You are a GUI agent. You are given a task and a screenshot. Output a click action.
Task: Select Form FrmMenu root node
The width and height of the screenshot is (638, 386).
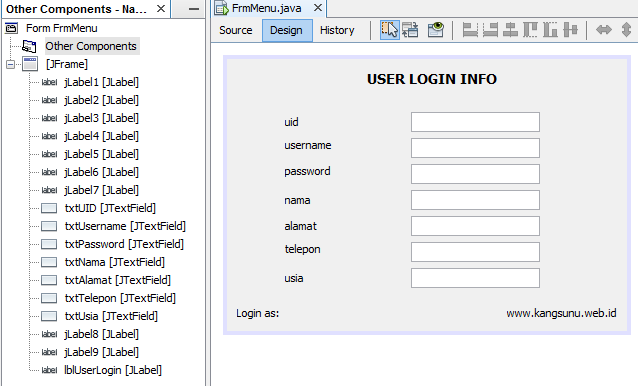61,28
